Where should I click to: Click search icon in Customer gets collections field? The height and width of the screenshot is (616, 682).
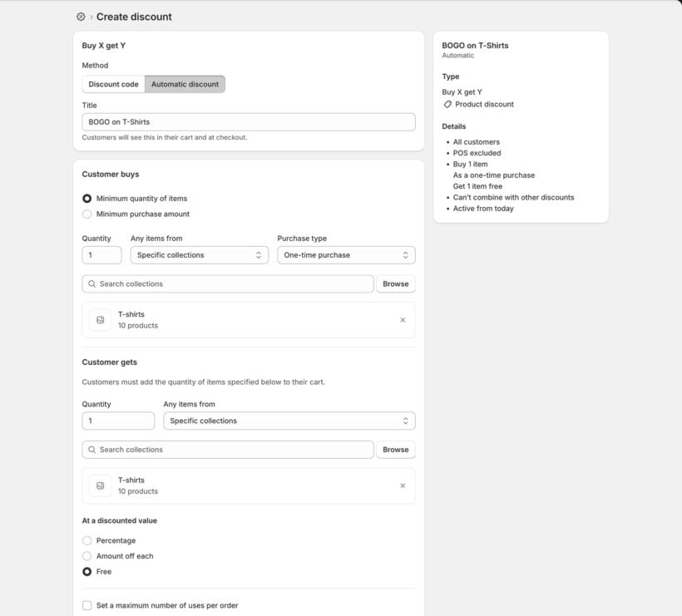tap(91, 450)
